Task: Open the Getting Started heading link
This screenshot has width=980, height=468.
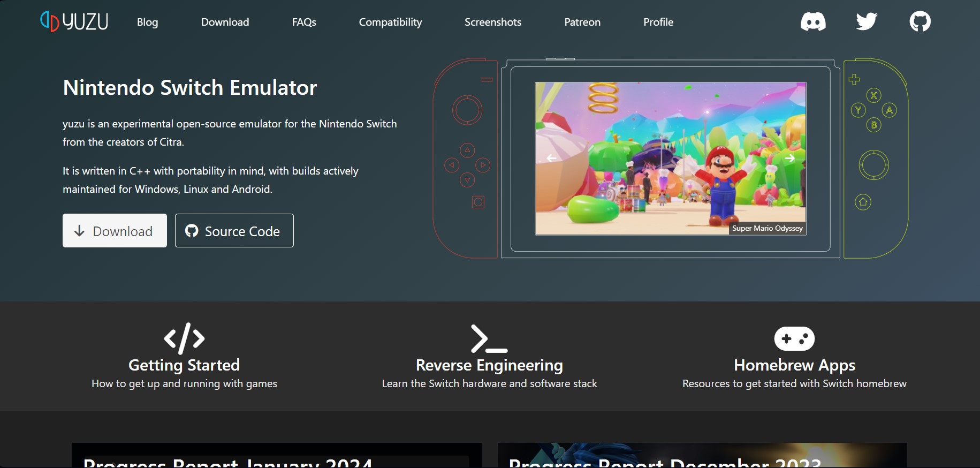Action: (184, 365)
